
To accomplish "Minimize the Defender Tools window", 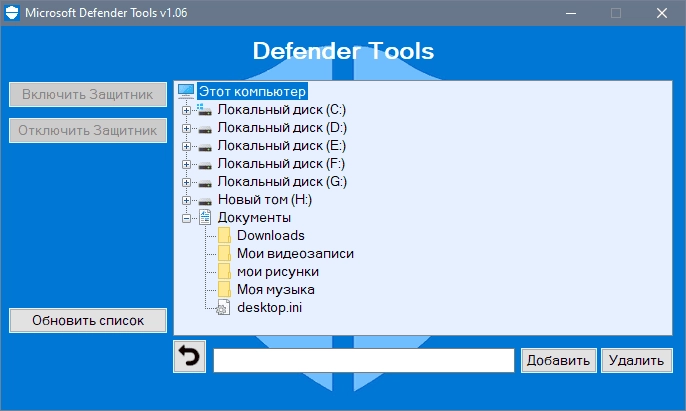I will (x=570, y=13).
